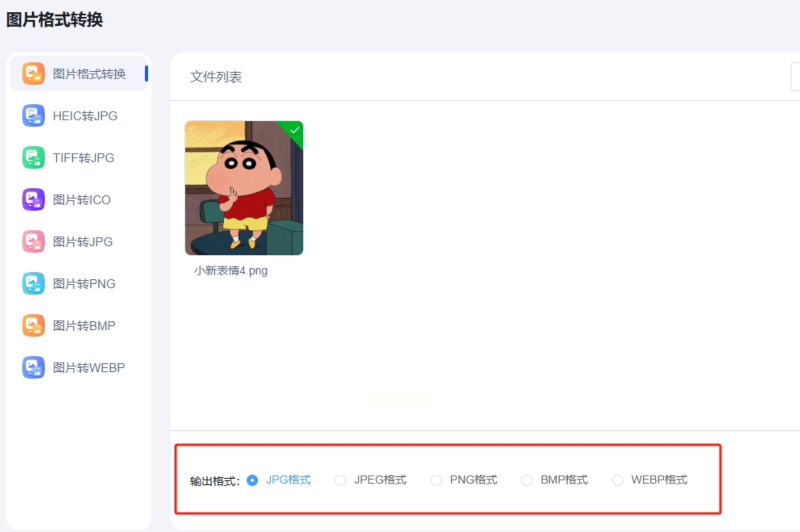This screenshot has height=532, width=800.
Task: Select JPEG格式 output radio button
Action: (x=340, y=480)
